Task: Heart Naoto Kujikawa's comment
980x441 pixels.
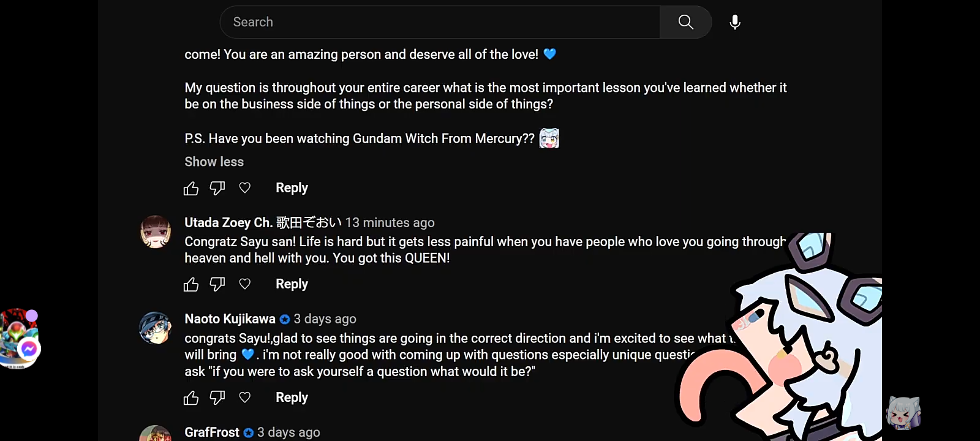Action: pos(245,398)
